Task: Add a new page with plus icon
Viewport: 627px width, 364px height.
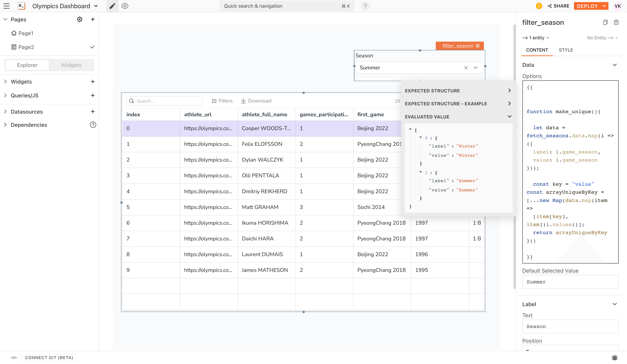Action: (x=93, y=19)
